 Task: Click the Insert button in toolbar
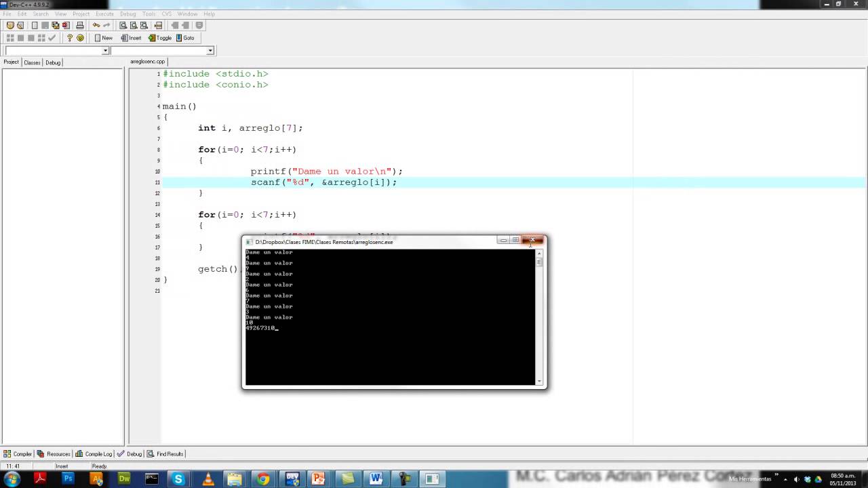click(x=131, y=38)
